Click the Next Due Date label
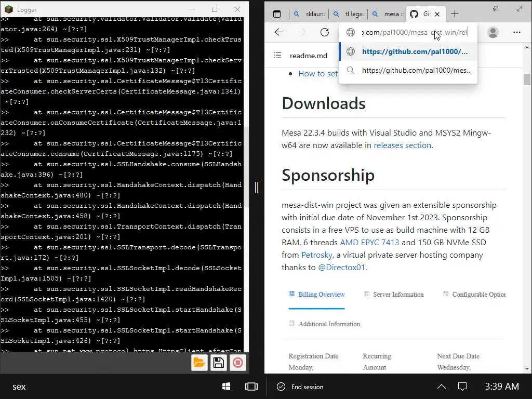 458,356
